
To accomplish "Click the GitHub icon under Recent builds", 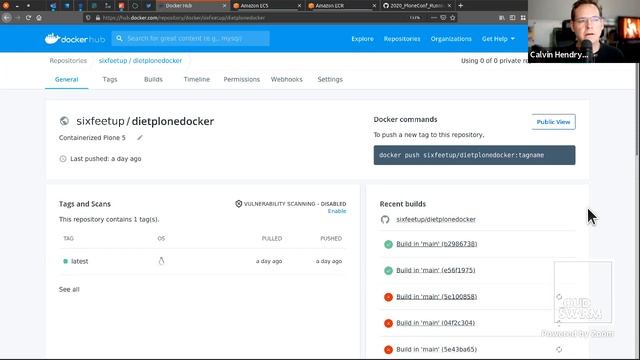I will pos(385,220).
